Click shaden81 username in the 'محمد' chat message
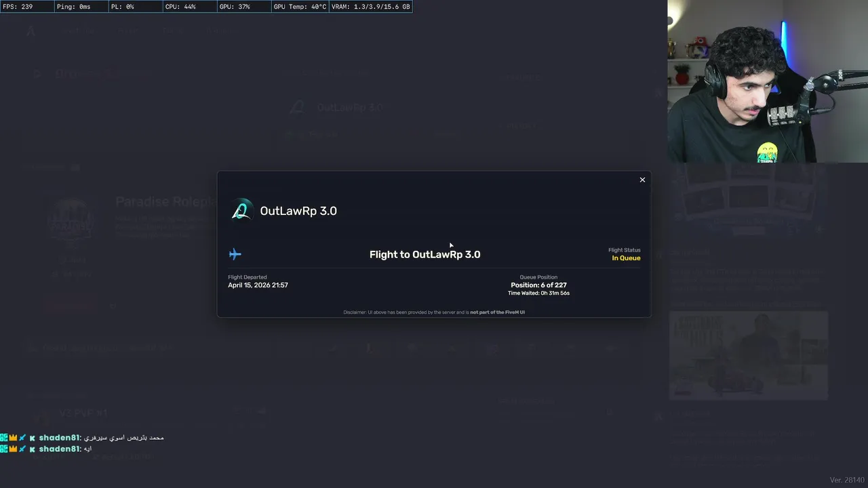 60,438
